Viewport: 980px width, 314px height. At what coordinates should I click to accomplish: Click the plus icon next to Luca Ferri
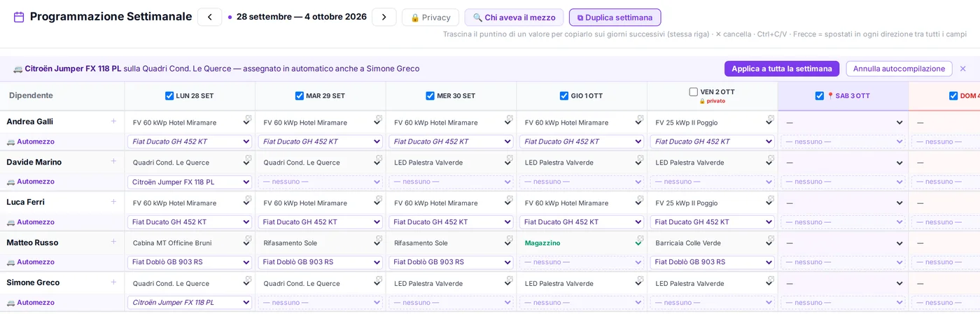113,202
